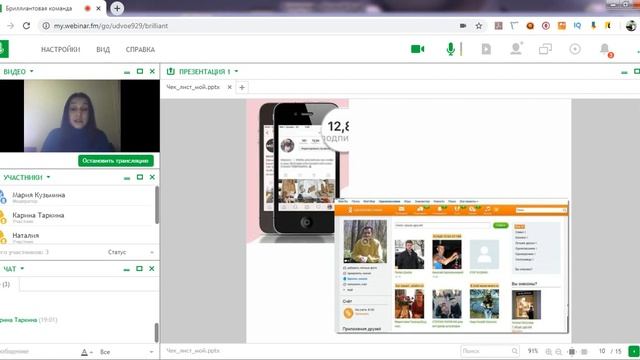Zoom out on the presentation slide
This screenshot has width=640, height=360.
tap(558, 351)
